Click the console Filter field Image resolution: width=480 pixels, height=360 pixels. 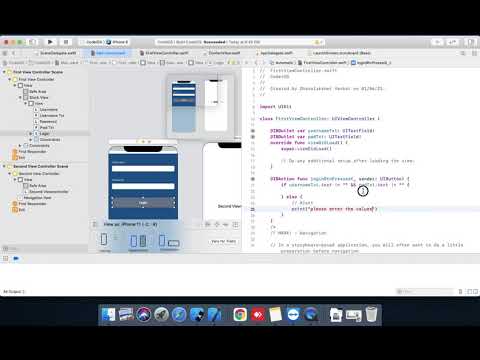point(425,292)
